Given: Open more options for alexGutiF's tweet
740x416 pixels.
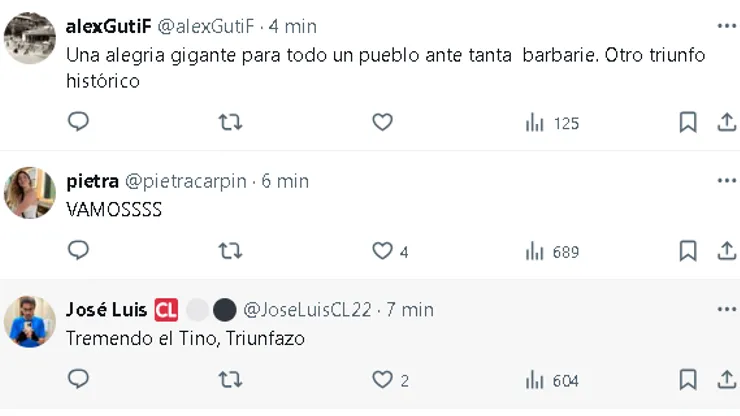Looking at the screenshot, I should pos(727,25).
